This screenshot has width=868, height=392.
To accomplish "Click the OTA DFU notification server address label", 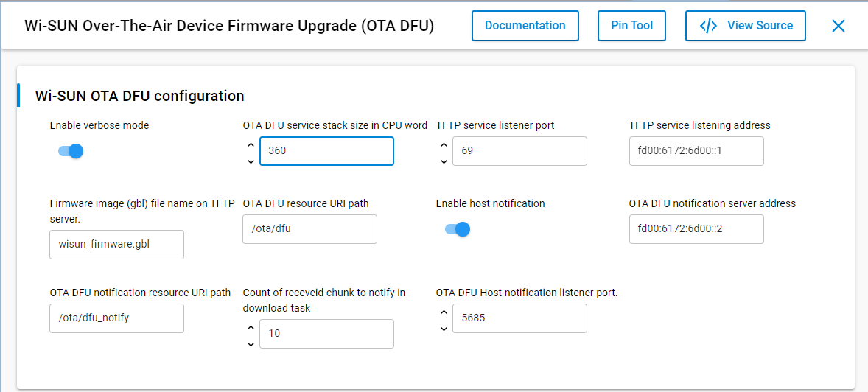I will tap(713, 203).
